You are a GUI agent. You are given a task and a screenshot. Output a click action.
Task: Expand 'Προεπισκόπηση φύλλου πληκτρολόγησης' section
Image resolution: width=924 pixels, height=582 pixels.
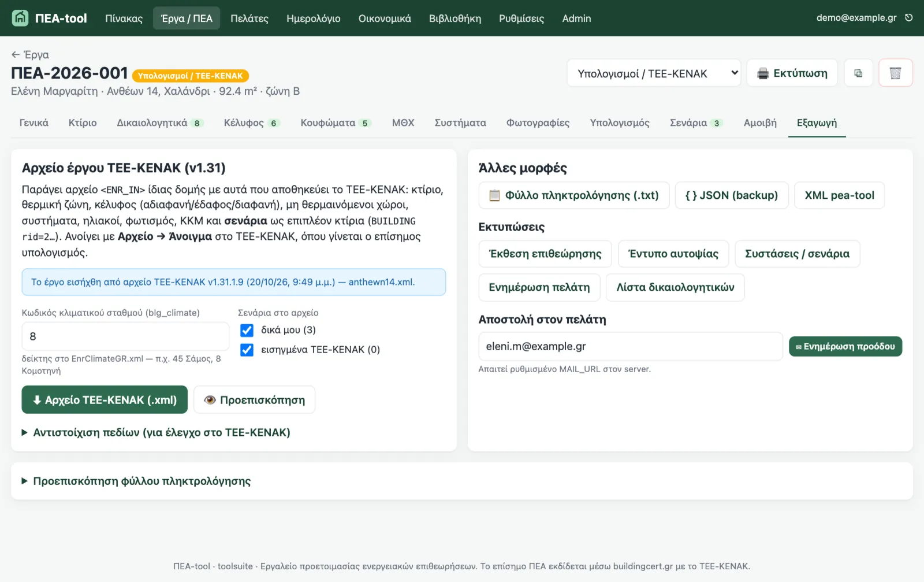(x=136, y=481)
